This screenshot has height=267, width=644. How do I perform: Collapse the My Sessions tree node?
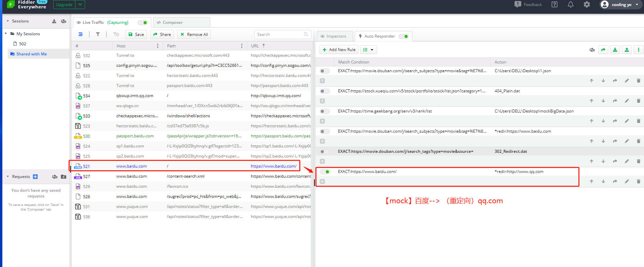[x=6, y=34]
